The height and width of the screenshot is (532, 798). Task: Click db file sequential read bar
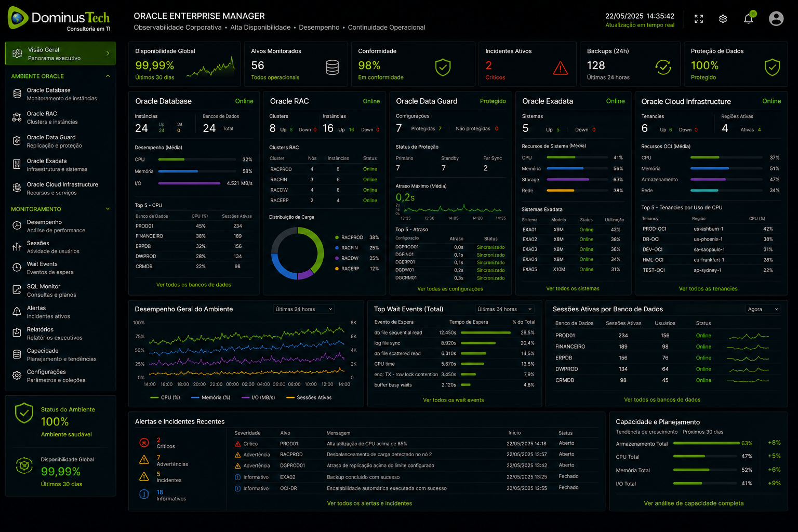[486, 332]
